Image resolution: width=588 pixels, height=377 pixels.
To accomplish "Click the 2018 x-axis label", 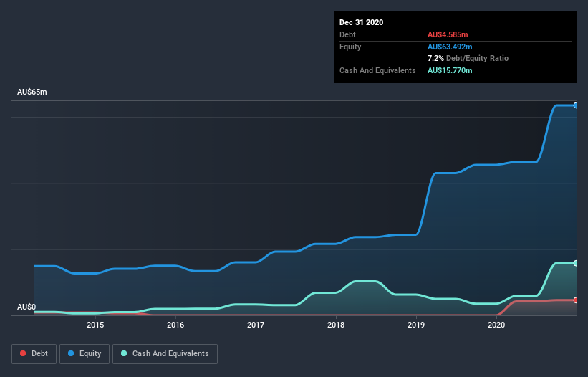I will (x=336, y=325).
